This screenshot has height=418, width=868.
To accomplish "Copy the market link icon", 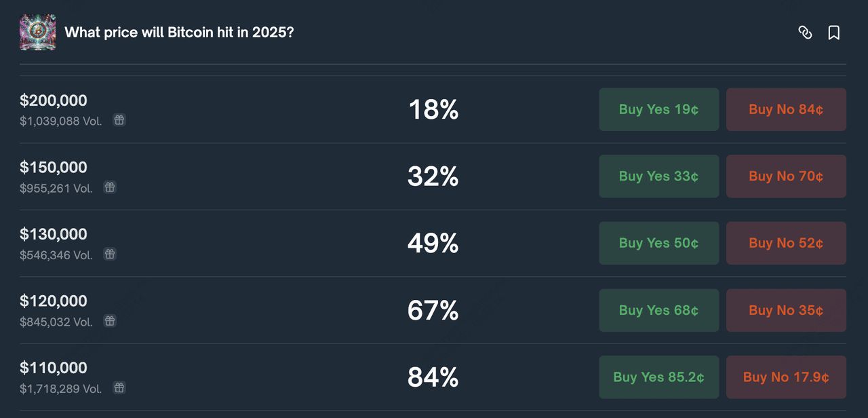I will point(805,33).
